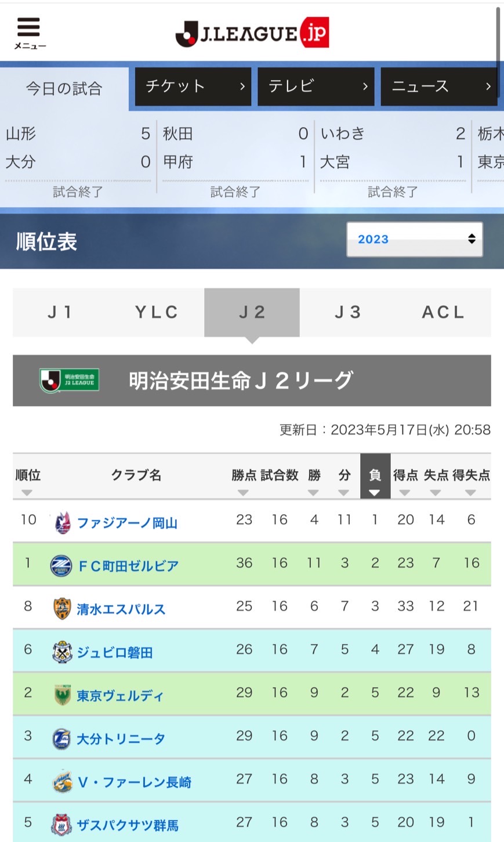This screenshot has width=504, height=842.
Task: Sort table by 勝点 column arrow
Action: (x=243, y=493)
